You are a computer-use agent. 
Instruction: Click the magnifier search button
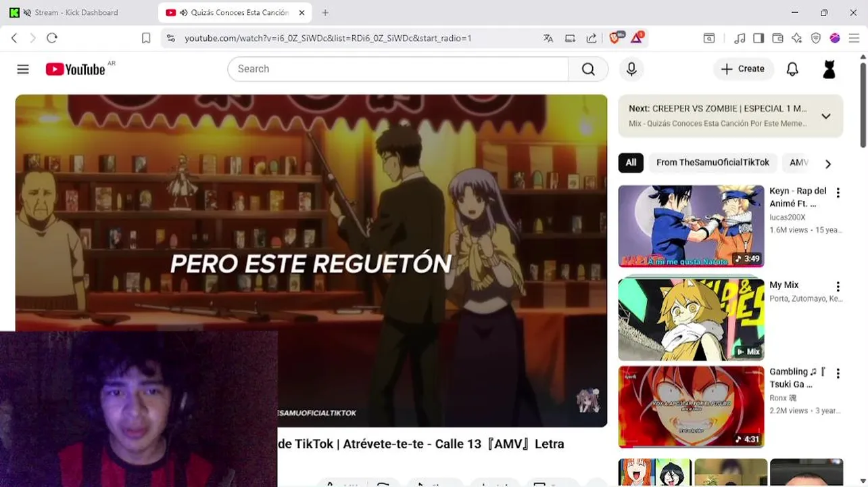click(x=588, y=69)
